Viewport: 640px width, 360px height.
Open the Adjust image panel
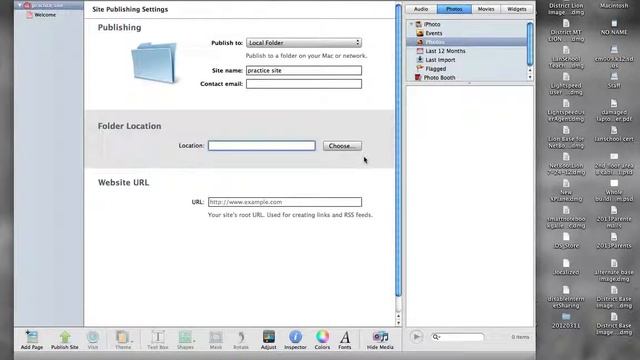point(269,340)
